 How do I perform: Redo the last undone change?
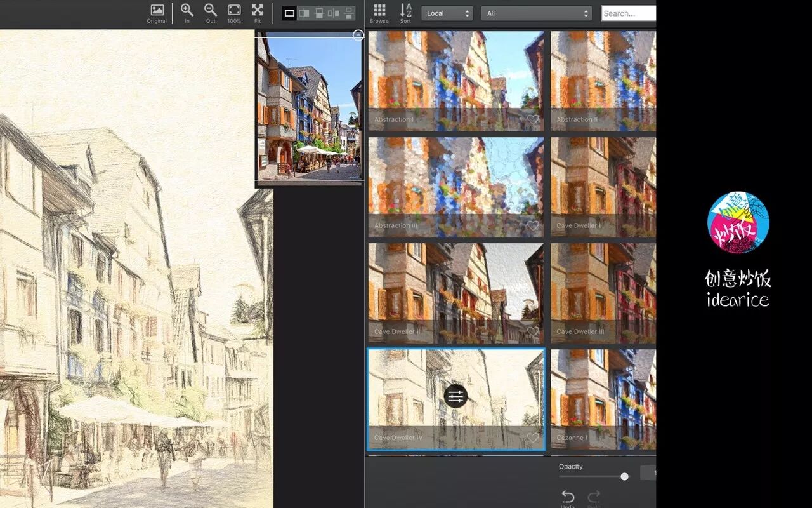click(x=594, y=498)
